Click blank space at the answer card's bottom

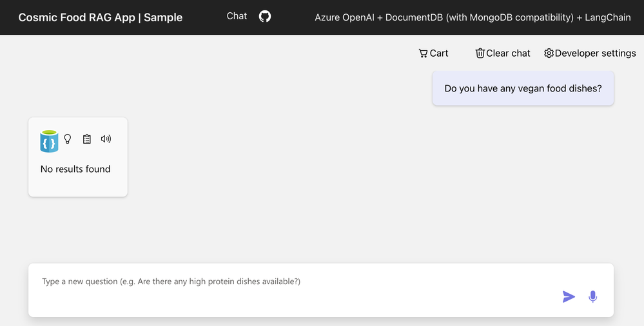78,187
